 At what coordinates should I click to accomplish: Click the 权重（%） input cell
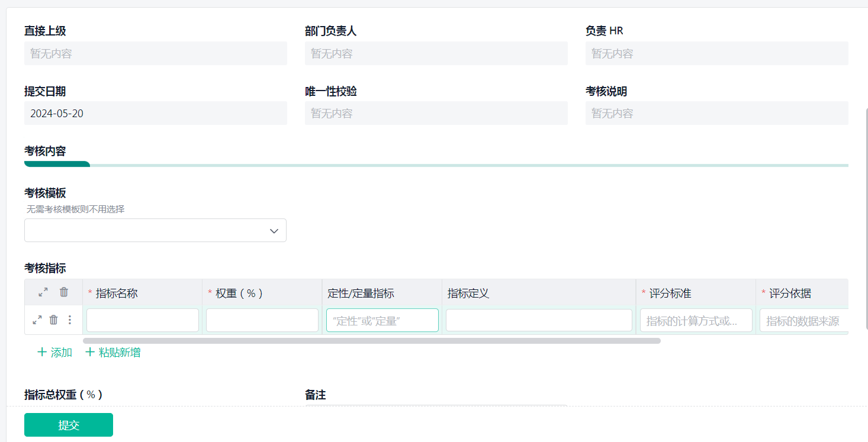click(262, 320)
